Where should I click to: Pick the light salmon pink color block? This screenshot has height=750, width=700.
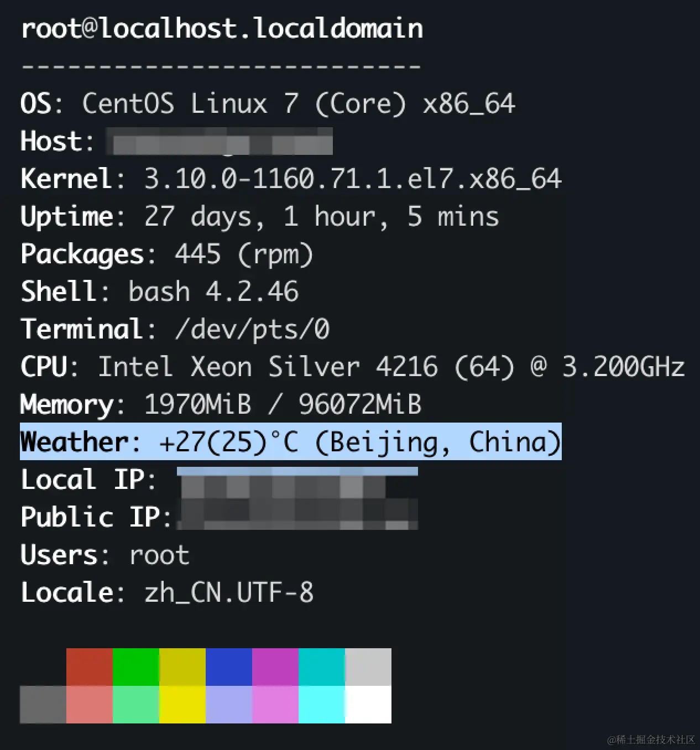89,704
